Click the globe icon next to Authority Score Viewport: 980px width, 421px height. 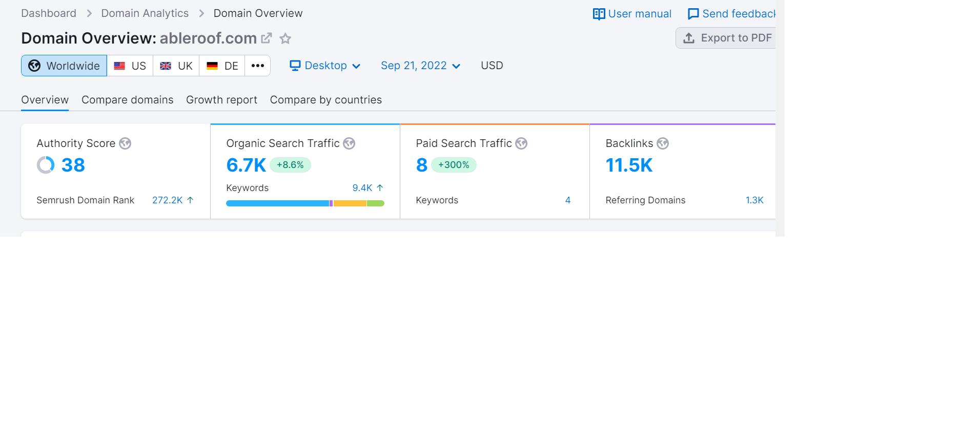[125, 143]
